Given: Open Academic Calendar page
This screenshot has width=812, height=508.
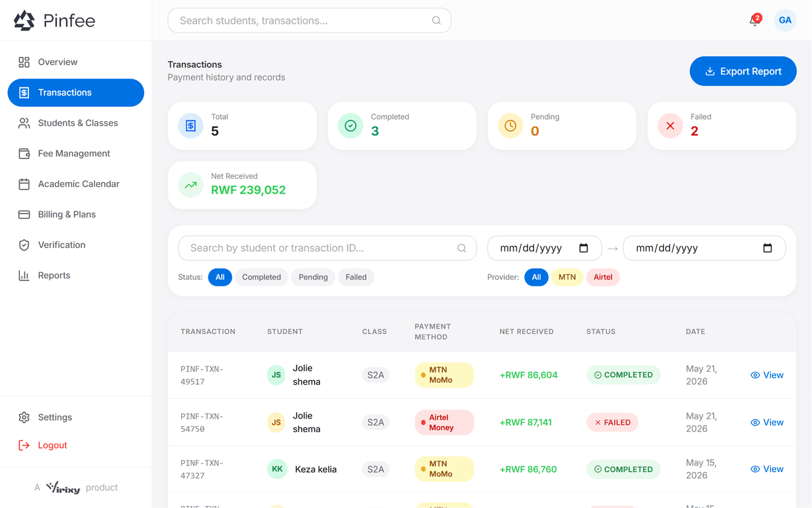Looking at the screenshot, I should [x=76, y=184].
